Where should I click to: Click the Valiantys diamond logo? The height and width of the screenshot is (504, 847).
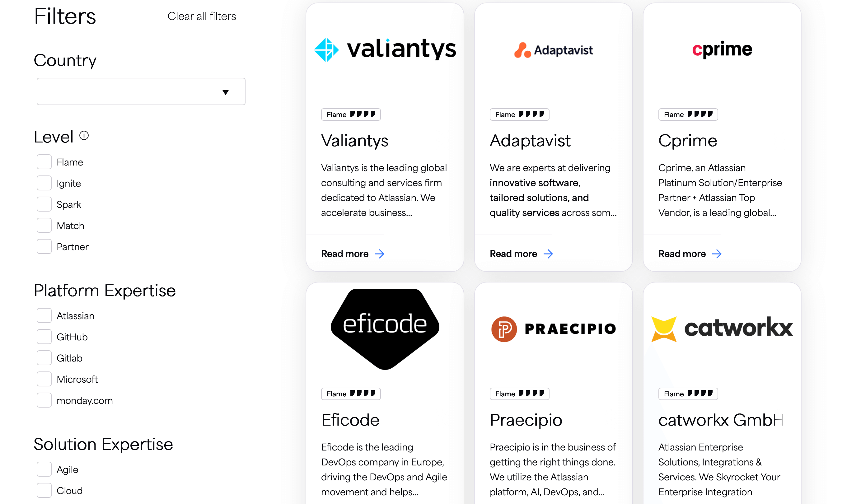click(327, 49)
